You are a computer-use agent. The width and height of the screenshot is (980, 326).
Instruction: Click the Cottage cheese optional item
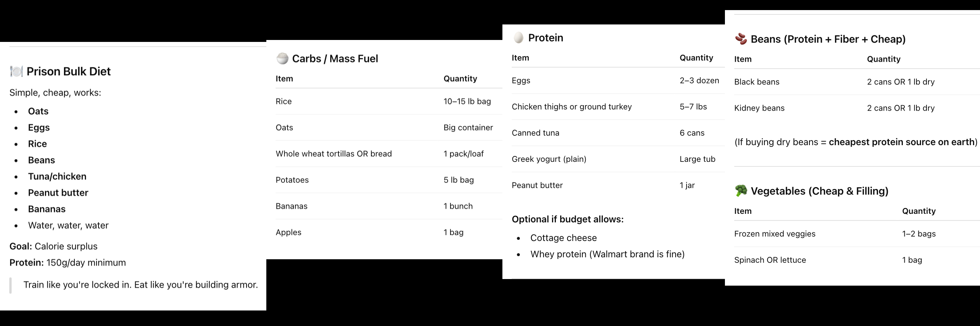tap(563, 238)
